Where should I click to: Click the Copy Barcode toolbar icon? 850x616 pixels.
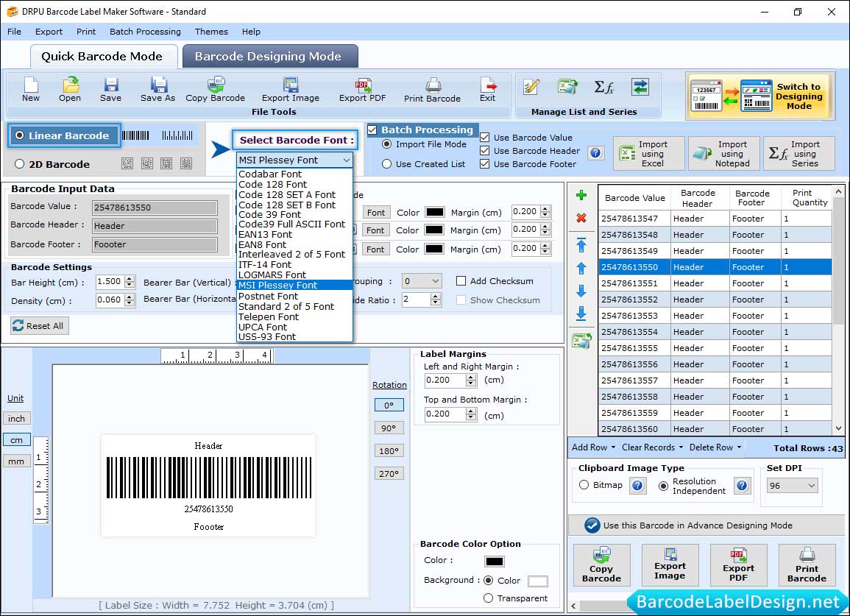[x=215, y=90]
